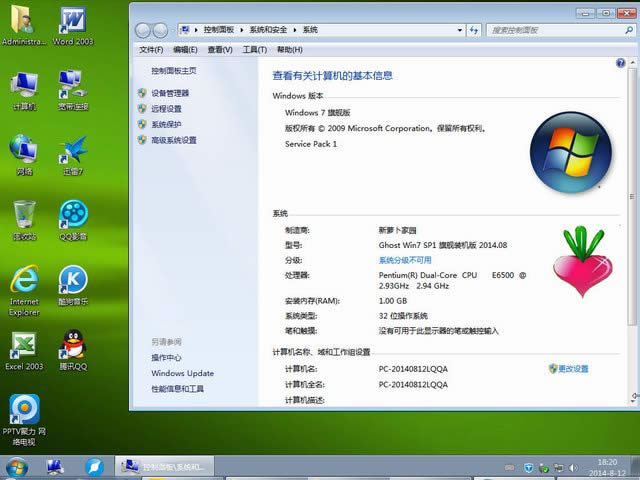Open the Word 2003 desktop icon

[73, 24]
